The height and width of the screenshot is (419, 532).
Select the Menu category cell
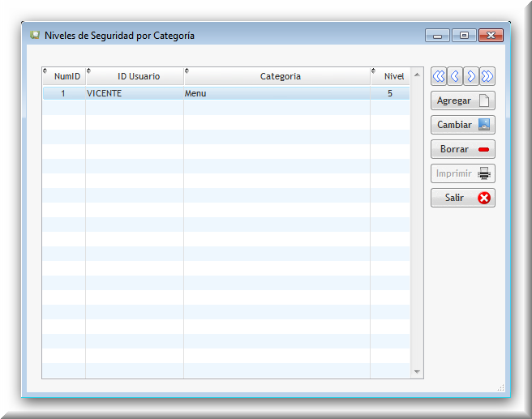pos(277,93)
